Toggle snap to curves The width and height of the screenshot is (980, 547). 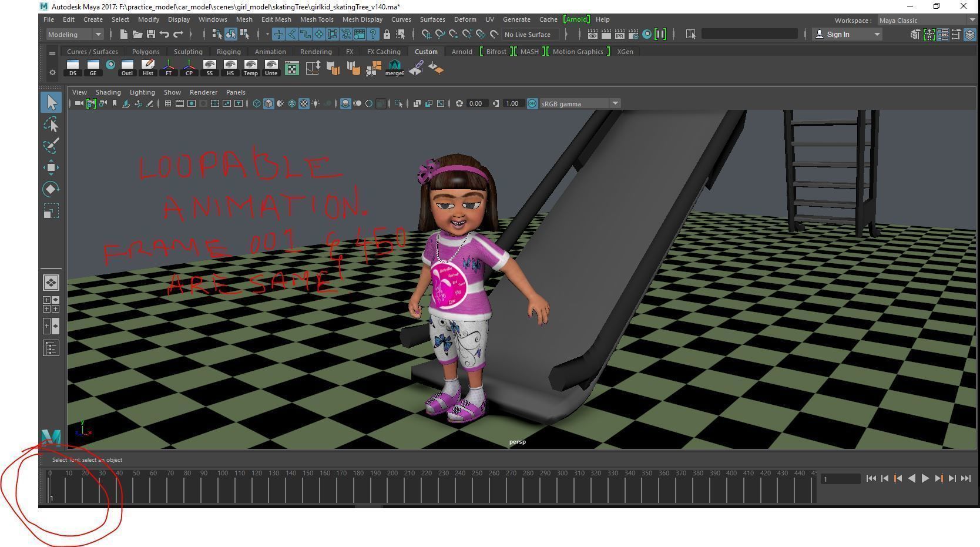point(440,35)
